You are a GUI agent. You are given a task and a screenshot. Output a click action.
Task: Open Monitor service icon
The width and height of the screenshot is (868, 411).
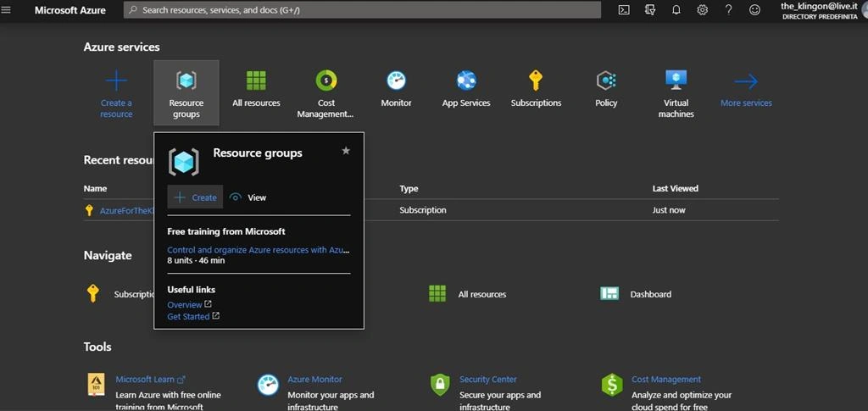[396, 81]
